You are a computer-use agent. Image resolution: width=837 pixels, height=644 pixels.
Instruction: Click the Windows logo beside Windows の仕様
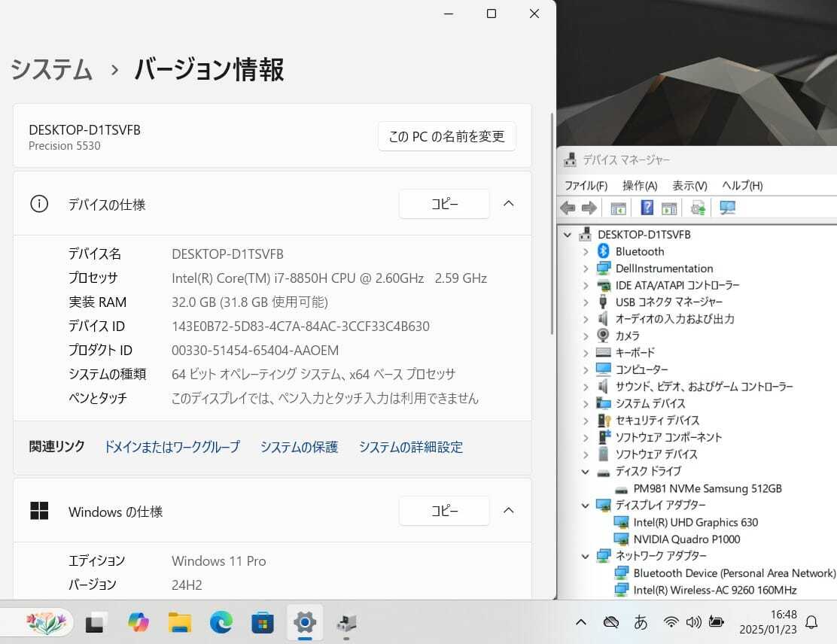39,511
